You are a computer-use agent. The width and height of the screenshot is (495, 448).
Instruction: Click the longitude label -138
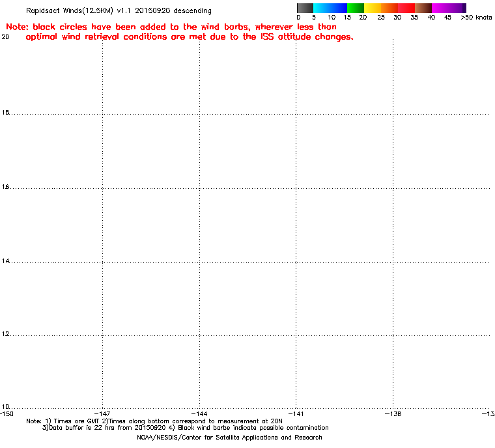pyautogui.click(x=393, y=413)
